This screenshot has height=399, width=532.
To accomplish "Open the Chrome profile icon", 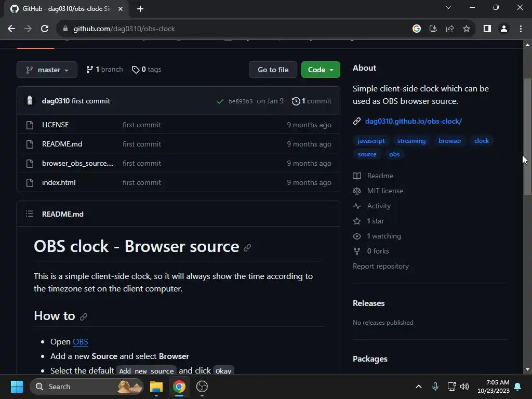I will point(504,29).
